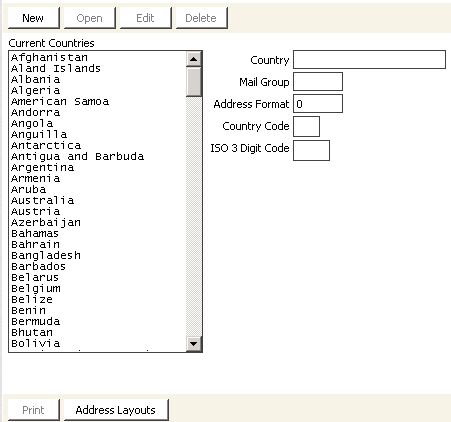This screenshot has width=451, height=422.
Task: Focus the Mail Group field
Action: click(318, 82)
